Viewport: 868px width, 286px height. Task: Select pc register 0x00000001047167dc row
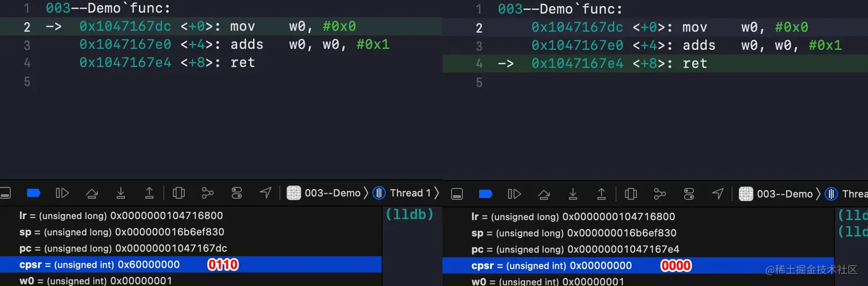[x=191, y=248]
